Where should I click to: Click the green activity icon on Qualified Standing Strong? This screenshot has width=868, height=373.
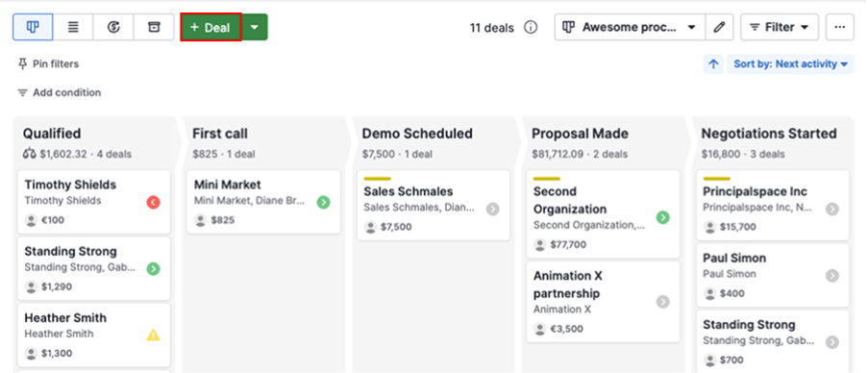pos(154,269)
